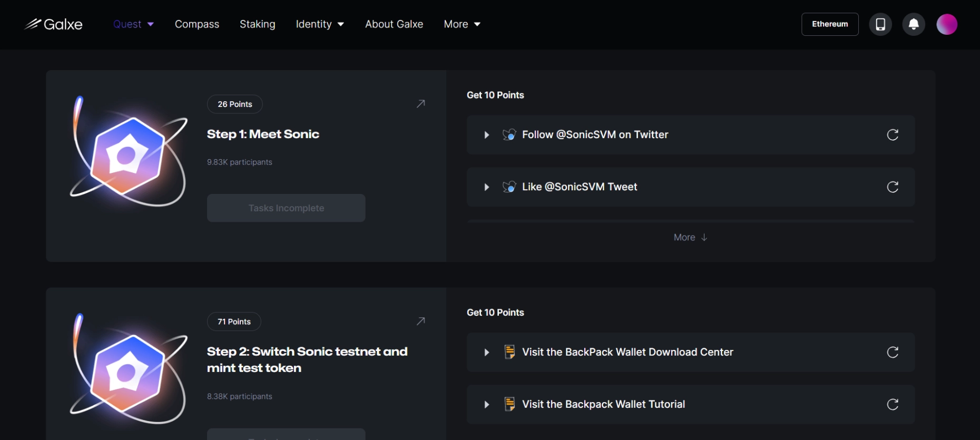Click the Step 1 Meet Sonic badge image
Screen dimensions: 980x440
pyautogui.click(x=129, y=152)
